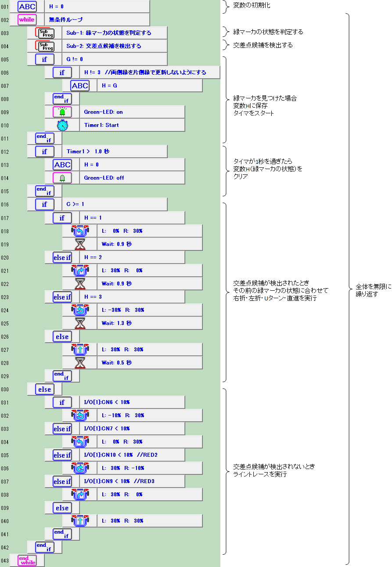Select the if icon for C >= 1
The image size is (392, 567).
point(44,204)
